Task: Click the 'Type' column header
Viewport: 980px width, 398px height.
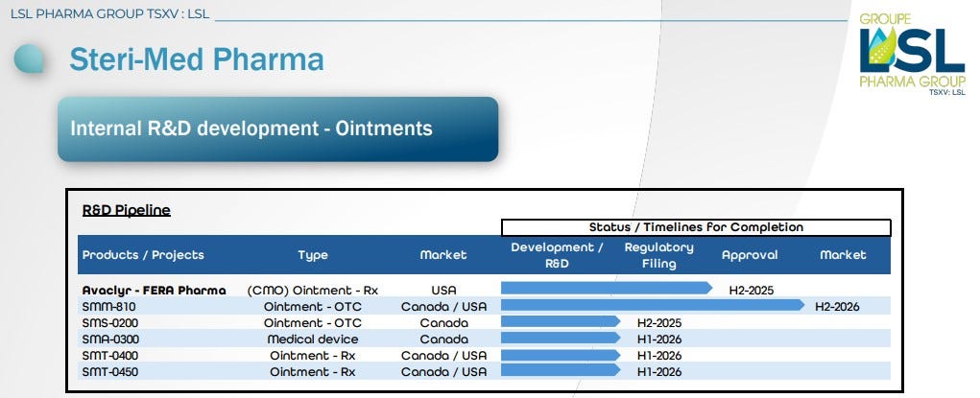Action: click(x=313, y=255)
